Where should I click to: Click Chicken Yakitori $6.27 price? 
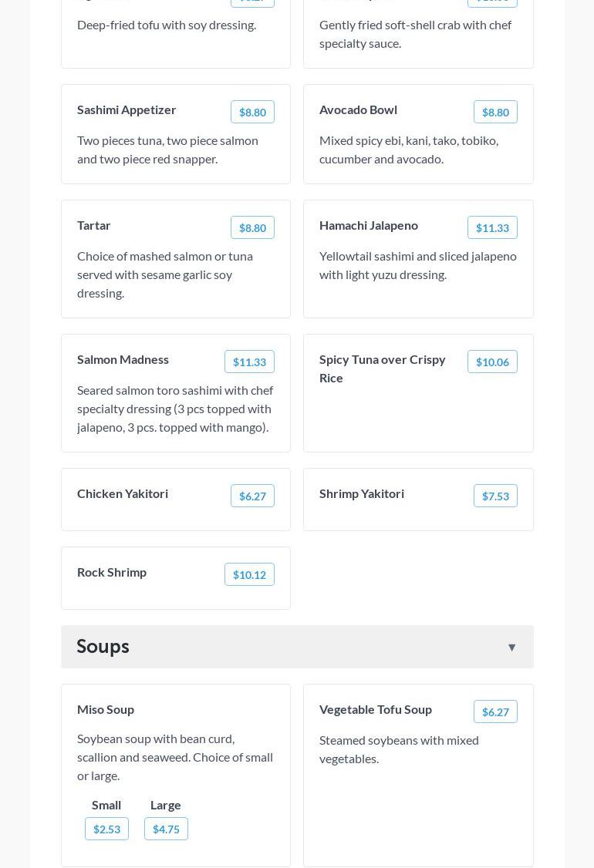point(252,496)
